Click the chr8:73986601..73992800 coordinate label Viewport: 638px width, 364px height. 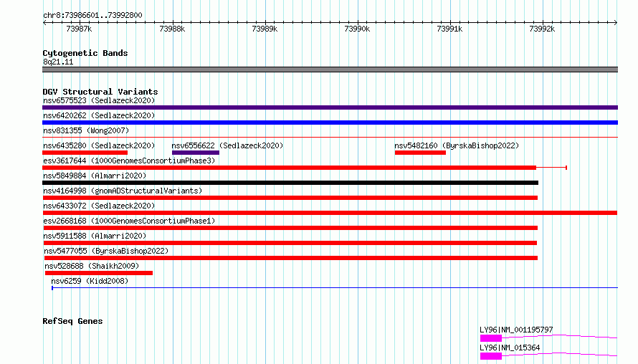(x=92, y=15)
